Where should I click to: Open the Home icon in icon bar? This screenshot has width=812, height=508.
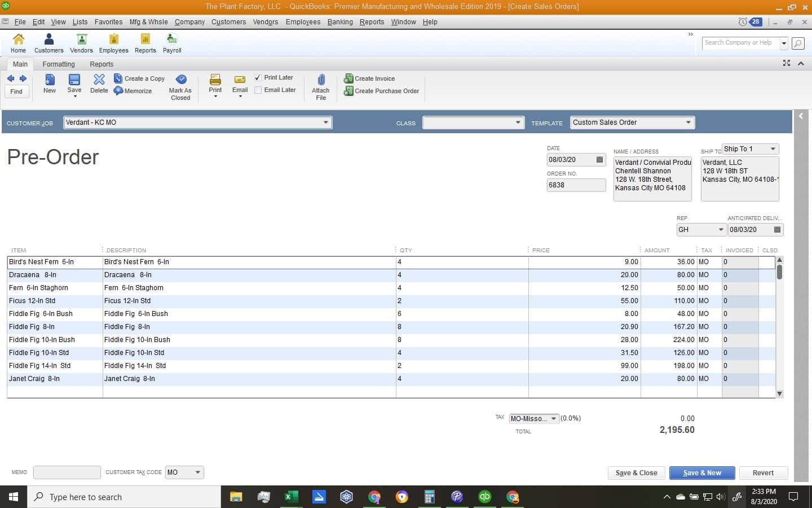[x=18, y=43]
